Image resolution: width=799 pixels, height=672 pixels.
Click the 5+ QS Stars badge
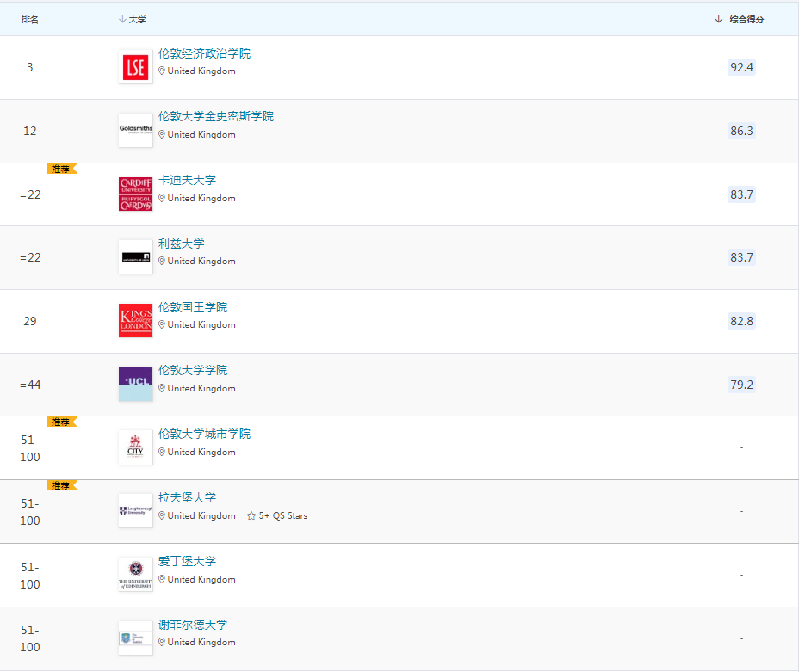pyautogui.click(x=277, y=516)
